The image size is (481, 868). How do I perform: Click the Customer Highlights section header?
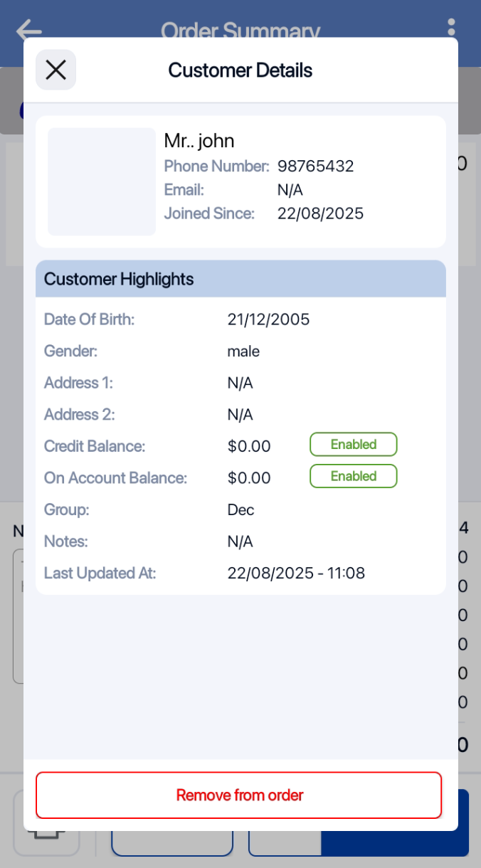point(240,279)
